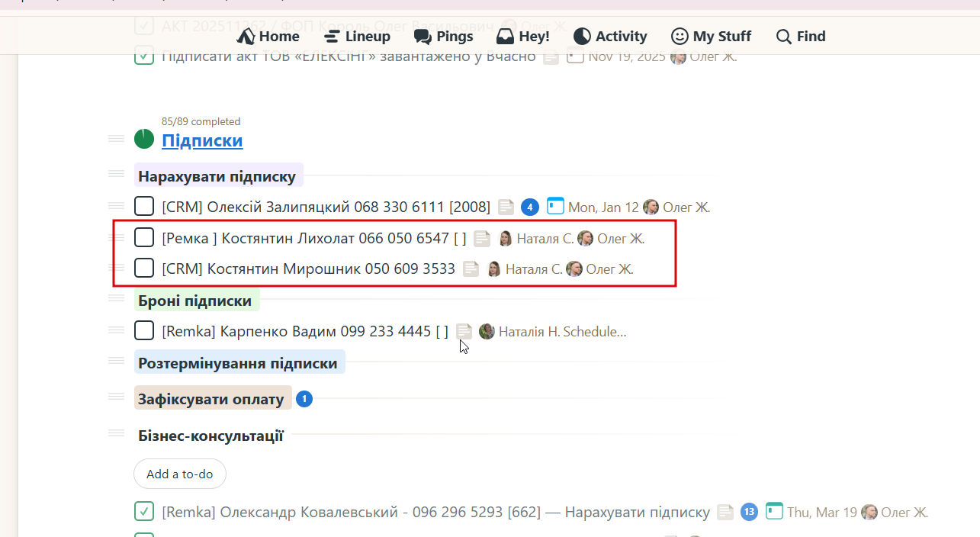Click Наталя С. avatar on Лихолат row

(x=505, y=238)
